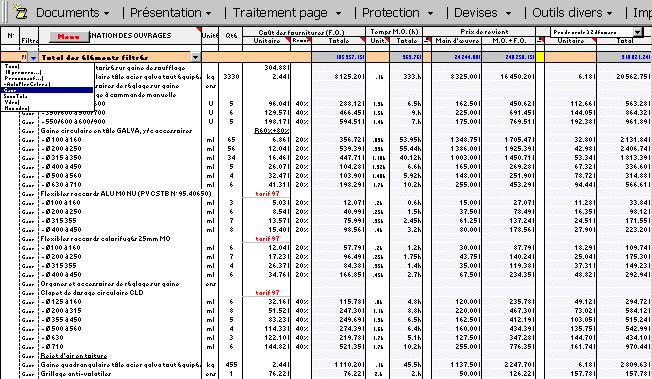
Task: Select the value 144.82 unit cost cell
Action: [267, 347]
